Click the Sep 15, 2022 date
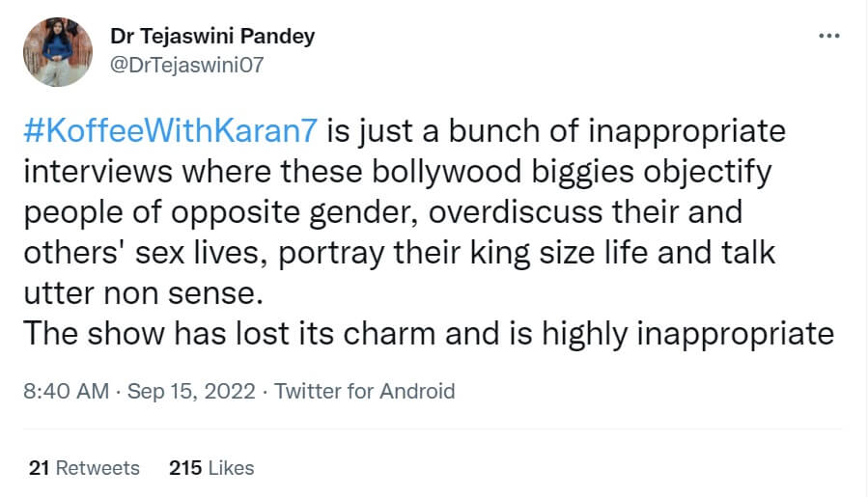The height and width of the screenshot is (497, 868). [x=191, y=392]
